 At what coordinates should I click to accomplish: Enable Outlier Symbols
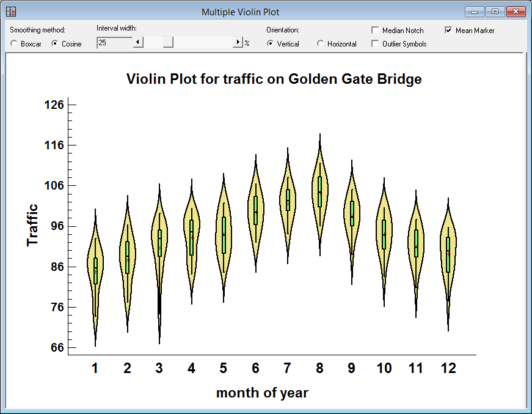pos(374,43)
